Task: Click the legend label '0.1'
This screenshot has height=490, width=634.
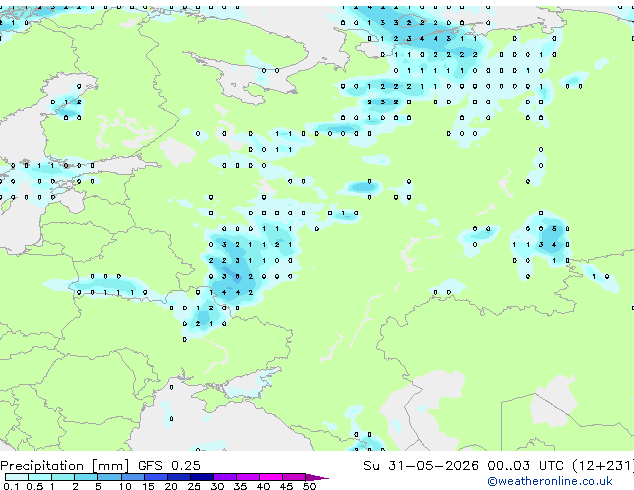Action: pos(12,486)
